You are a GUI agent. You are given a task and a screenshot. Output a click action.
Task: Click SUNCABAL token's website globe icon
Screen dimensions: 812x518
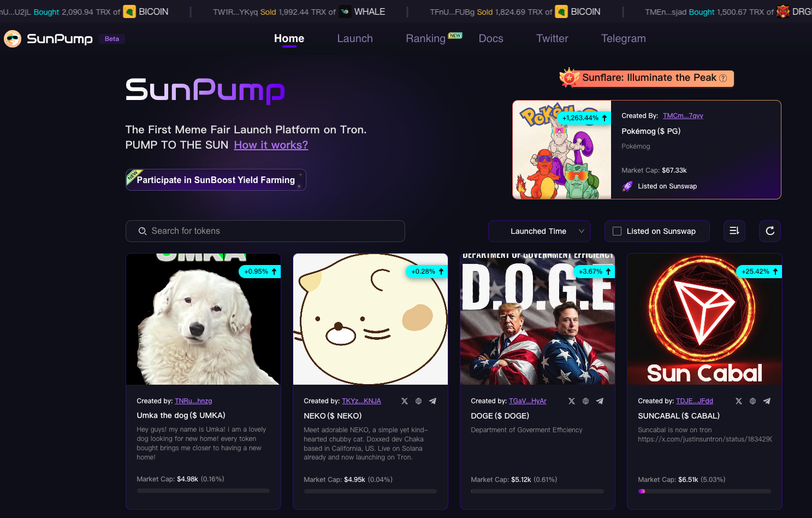pyautogui.click(x=752, y=401)
